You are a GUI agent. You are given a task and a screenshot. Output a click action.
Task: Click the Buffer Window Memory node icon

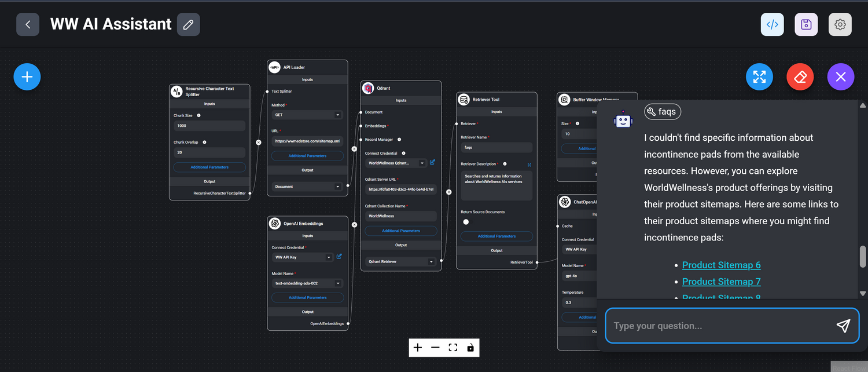pyautogui.click(x=565, y=100)
